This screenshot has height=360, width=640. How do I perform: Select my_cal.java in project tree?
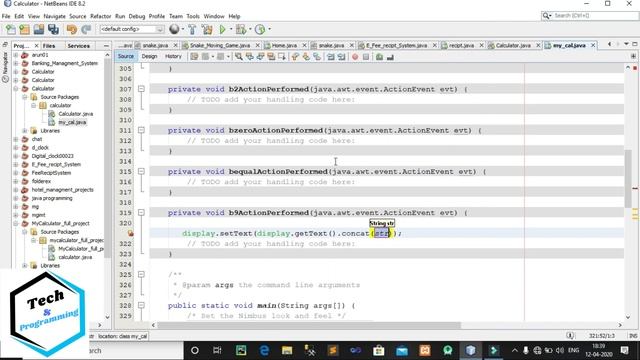coord(72,122)
